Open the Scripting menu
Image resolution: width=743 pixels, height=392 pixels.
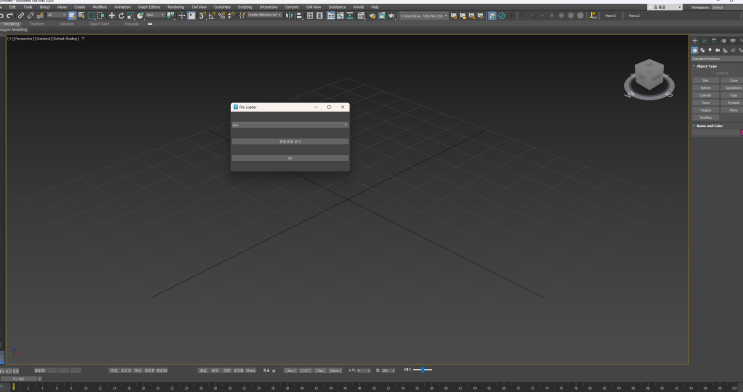click(x=245, y=7)
